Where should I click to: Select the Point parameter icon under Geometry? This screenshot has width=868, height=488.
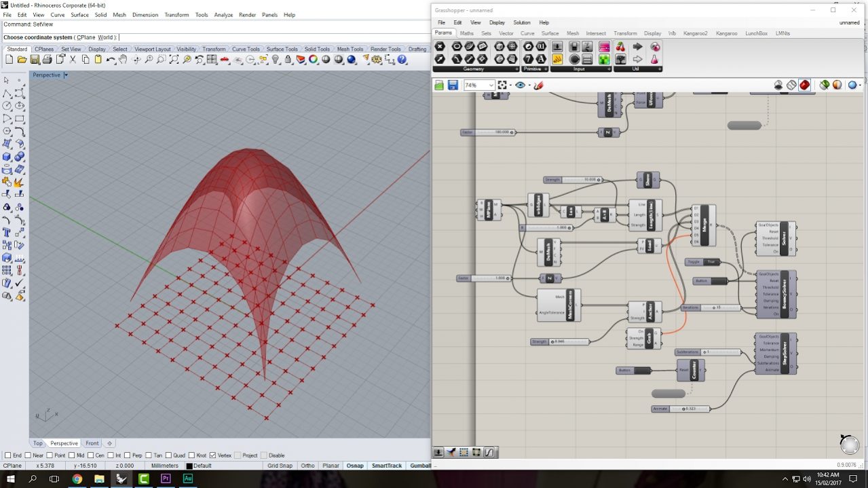(x=457, y=46)
